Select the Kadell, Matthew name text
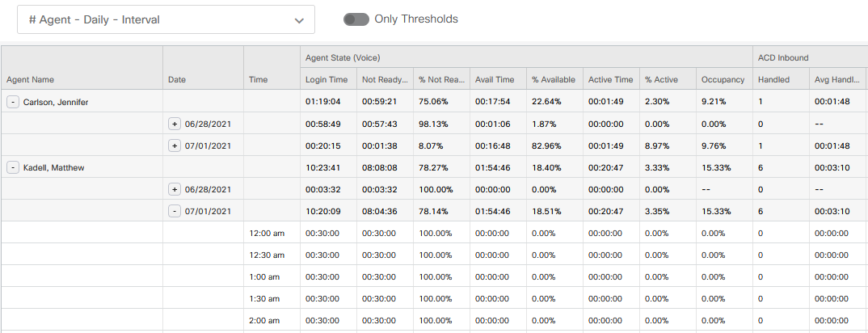Image resolution: width=868 pixels, height=333 pixels. pos(53,167)
